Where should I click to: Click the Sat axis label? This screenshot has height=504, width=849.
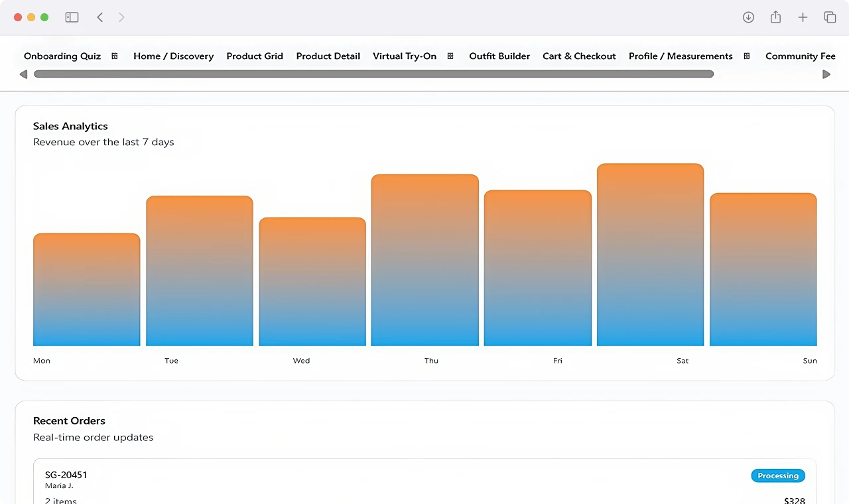pos(683,361)
